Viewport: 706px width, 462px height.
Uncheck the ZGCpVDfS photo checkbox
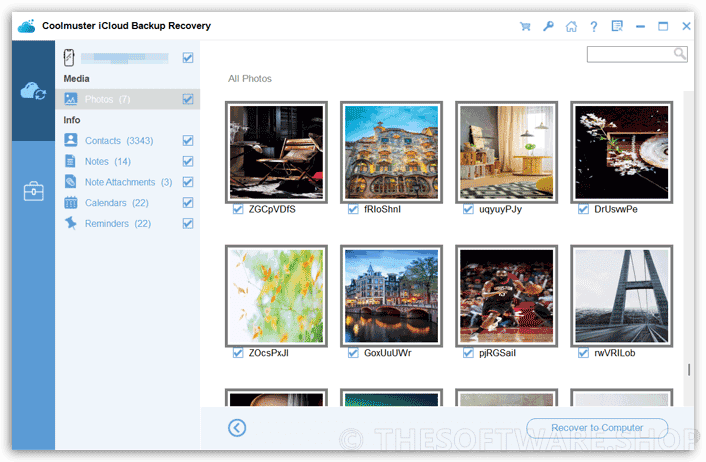(x=238, y=209)
